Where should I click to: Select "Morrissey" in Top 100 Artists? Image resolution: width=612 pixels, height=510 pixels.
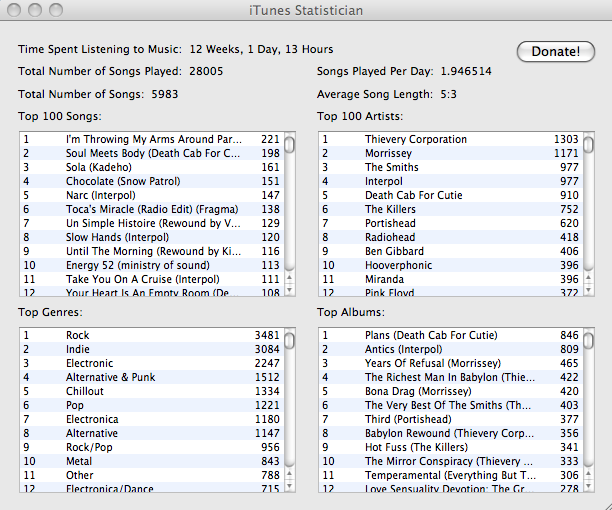[451, 153]
